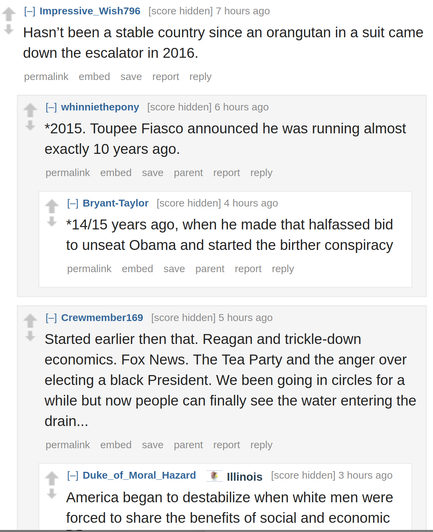Collapse Crewmember169's comment thread
This screenshot has width=433, height=532.
click(x=51, y=318)
